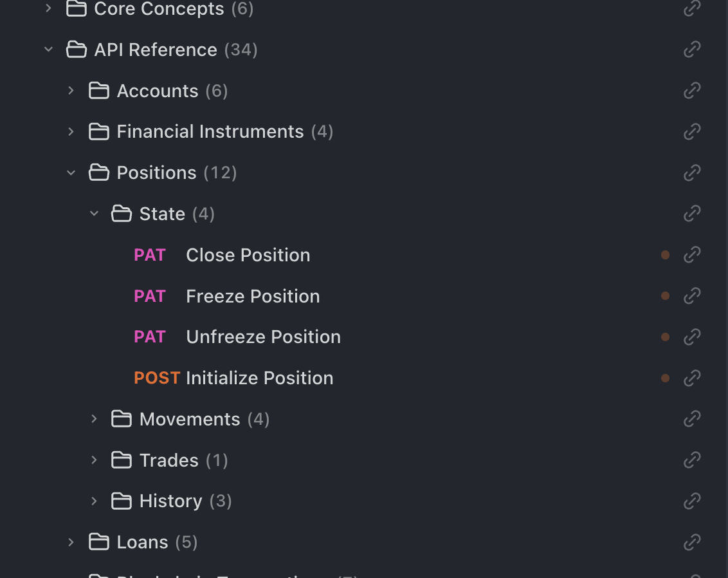Open the Initialize Position POST endpoint
The image size is (728, 578).
(x=259, y=378)
